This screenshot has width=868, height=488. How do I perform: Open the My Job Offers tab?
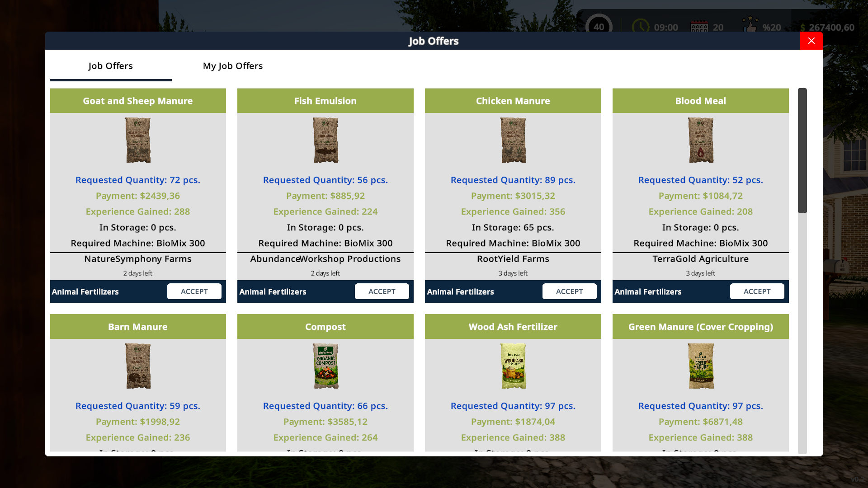tap(233, 66)
